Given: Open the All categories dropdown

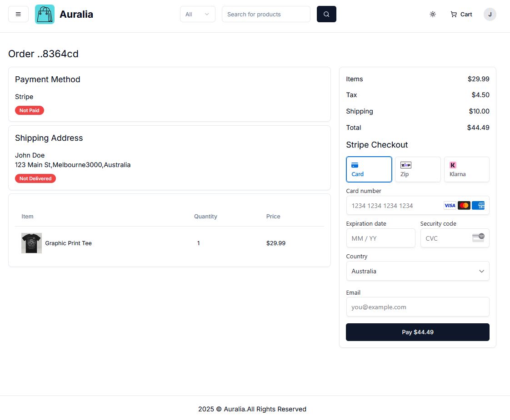Looking at the screenshot, I should (x=197, y=14).
